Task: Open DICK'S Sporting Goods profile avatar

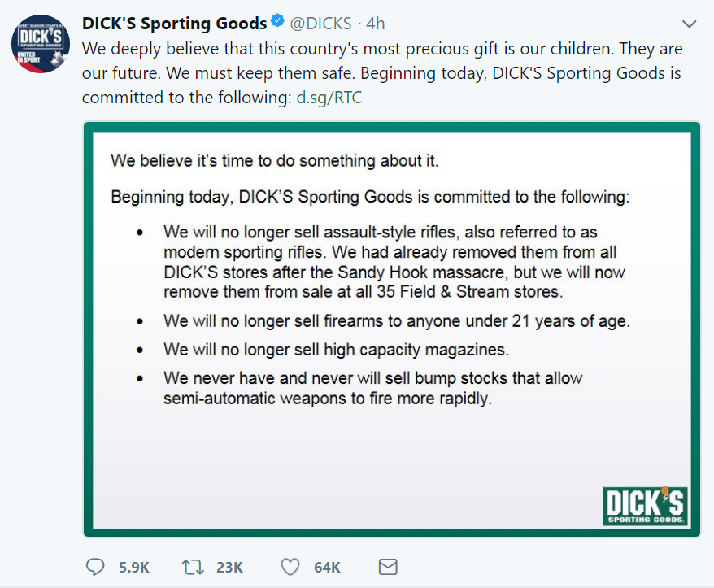Action: click(x=41, y=44)
